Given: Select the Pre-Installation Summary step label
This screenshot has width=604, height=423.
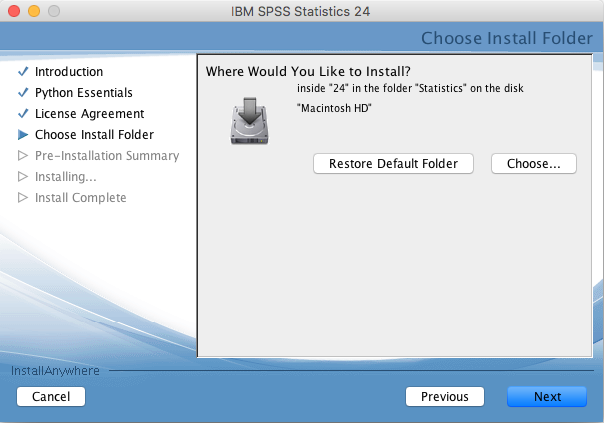Looking at the screenshot, I should (107, 156).
